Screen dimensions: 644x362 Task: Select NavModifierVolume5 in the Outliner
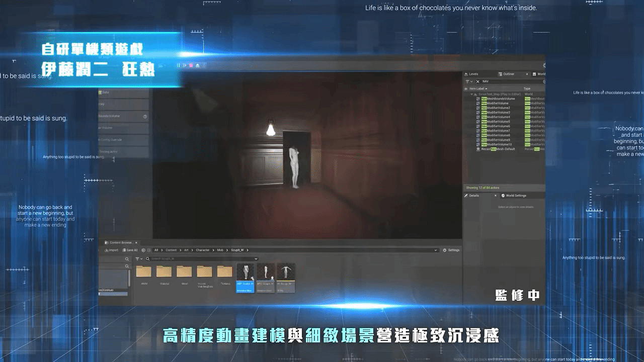pyautogui.click(x=498, y=122)
